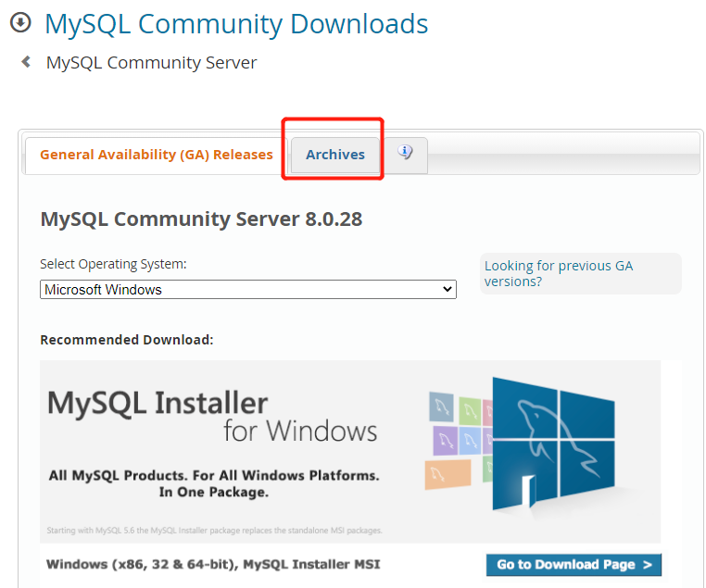Go back using the left chevron arrow
706x588 pixels.
(x=26, y=62)
